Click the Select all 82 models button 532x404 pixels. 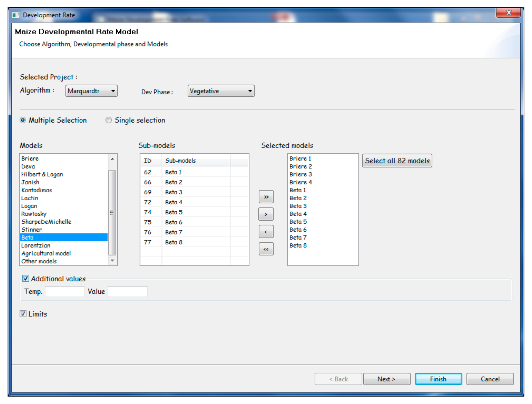(x=397, y=161)
